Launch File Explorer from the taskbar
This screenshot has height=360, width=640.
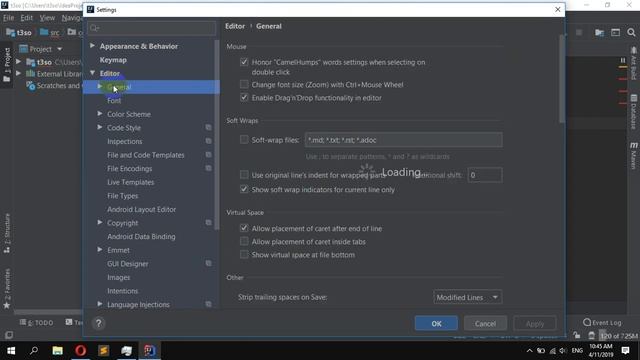(58, 351)
